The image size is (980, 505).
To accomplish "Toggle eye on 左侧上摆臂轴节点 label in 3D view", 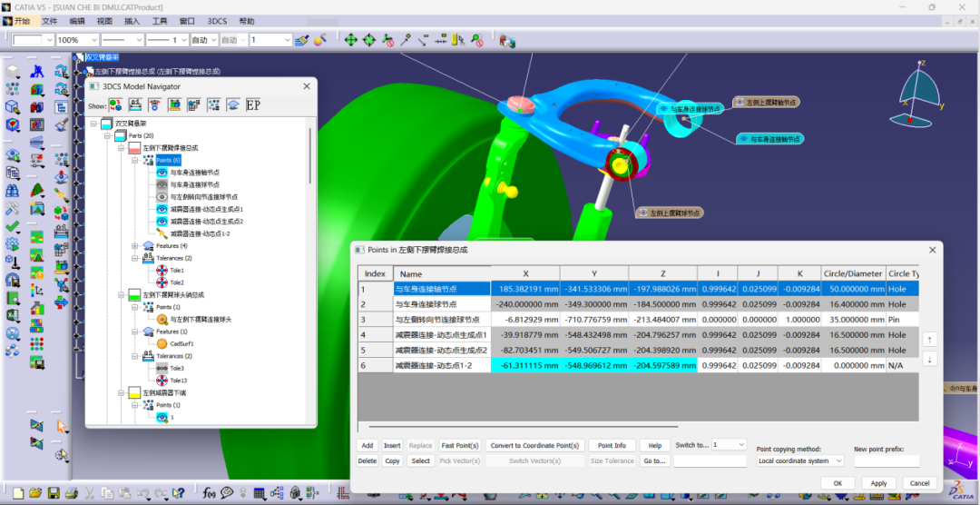I will [740, 102].
